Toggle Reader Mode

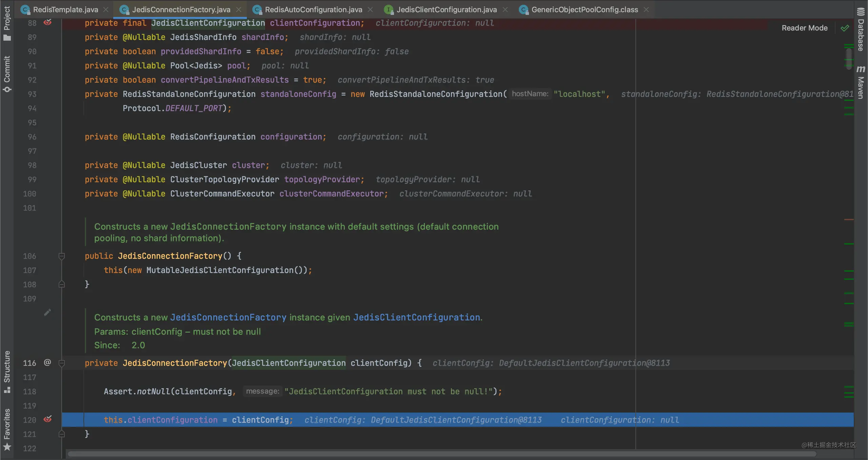[804, 28]
